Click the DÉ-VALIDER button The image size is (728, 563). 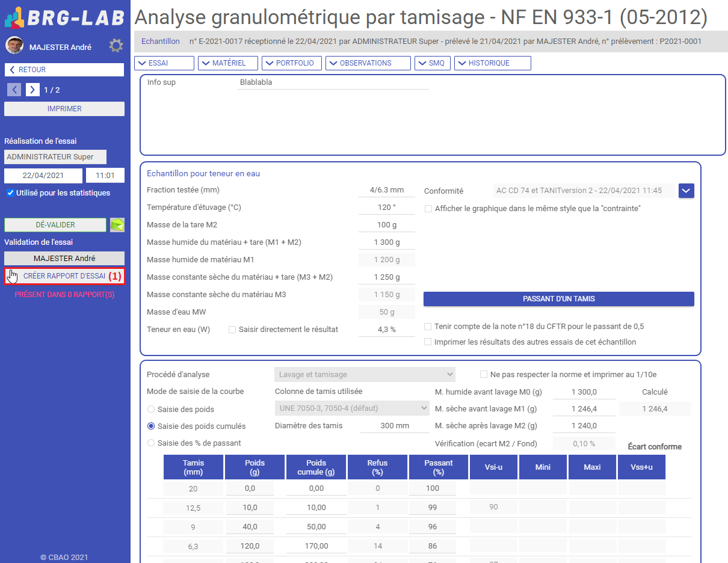[55, 224]
